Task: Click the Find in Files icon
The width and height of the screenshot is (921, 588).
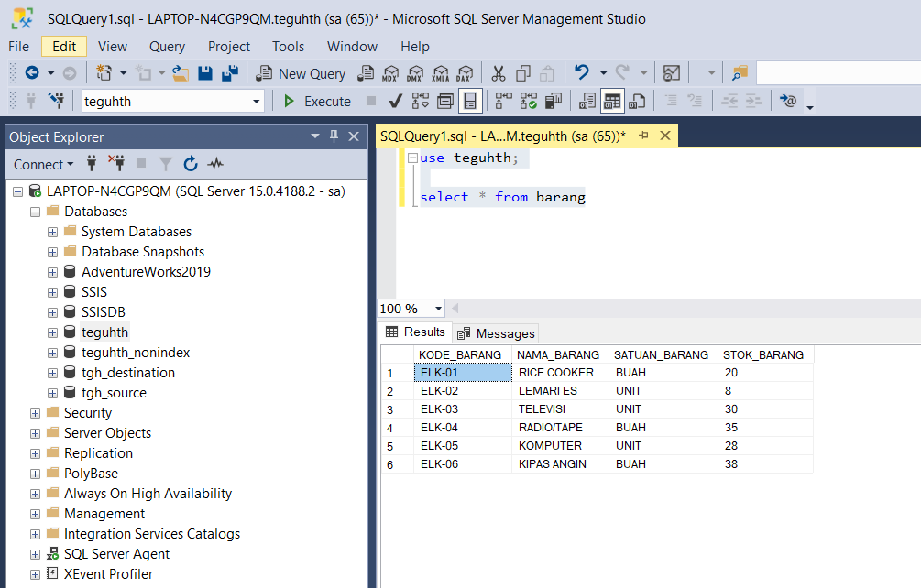Action: tap(740, 73)
